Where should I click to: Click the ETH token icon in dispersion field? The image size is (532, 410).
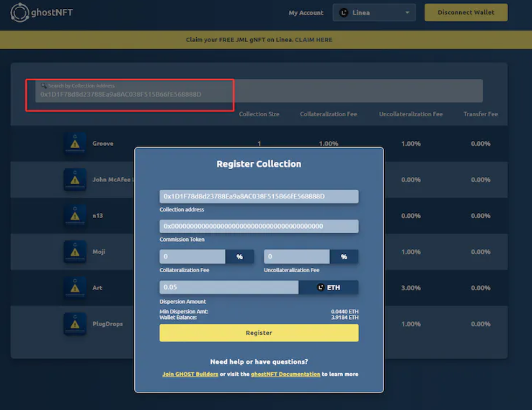(321, 287)
